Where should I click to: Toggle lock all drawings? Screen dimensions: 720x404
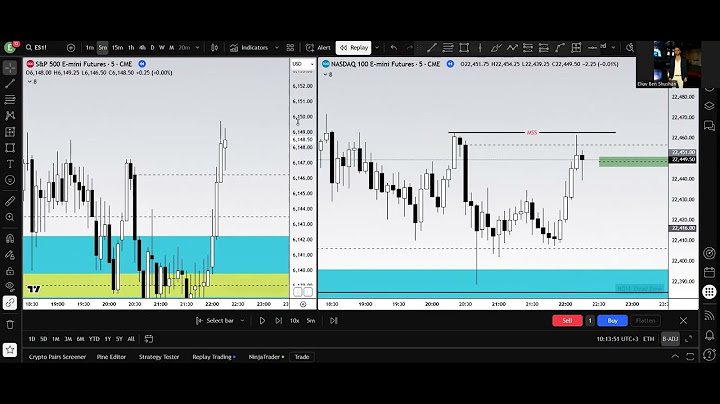coord(10,271)
